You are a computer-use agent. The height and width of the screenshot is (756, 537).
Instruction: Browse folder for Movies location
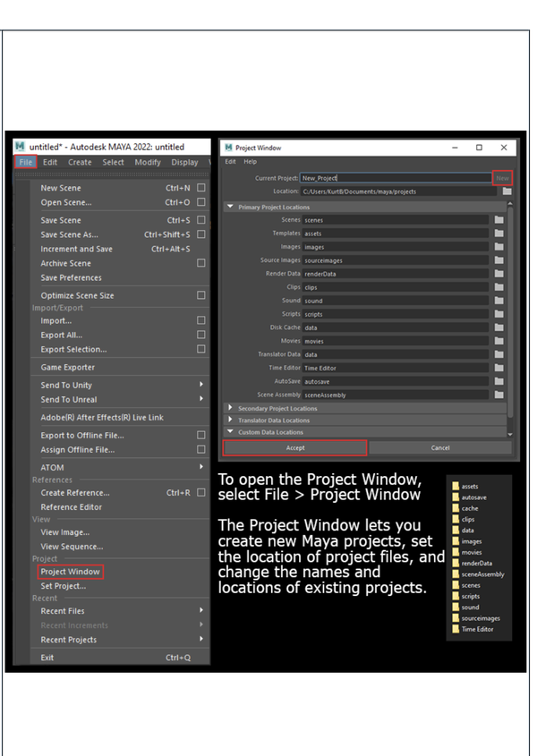[499, 341]
